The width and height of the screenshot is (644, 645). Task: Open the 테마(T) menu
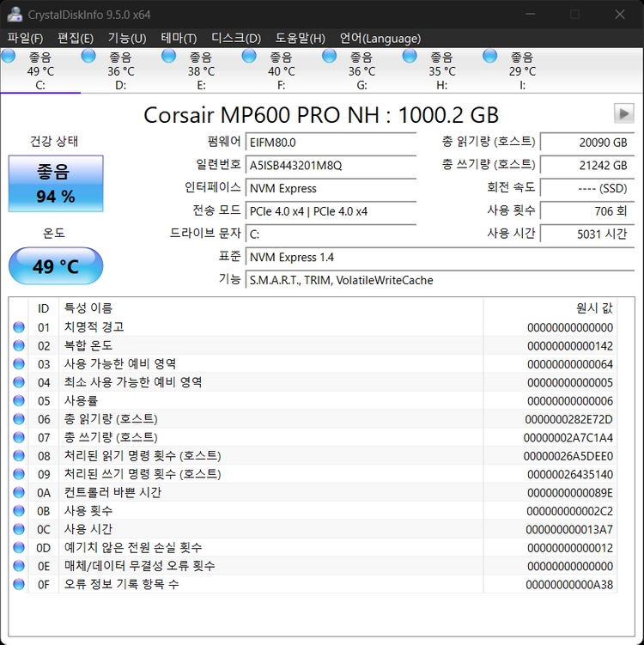click(179, 39)
